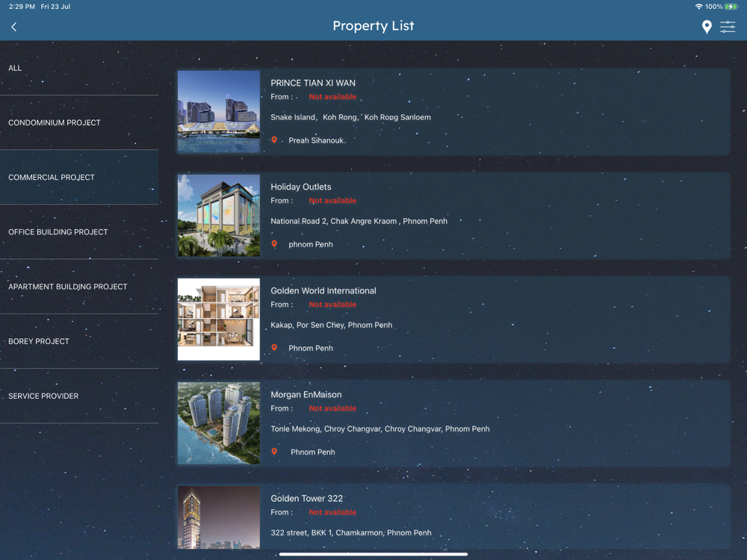Tap the location pin in Golden World International card

(274, 348)
